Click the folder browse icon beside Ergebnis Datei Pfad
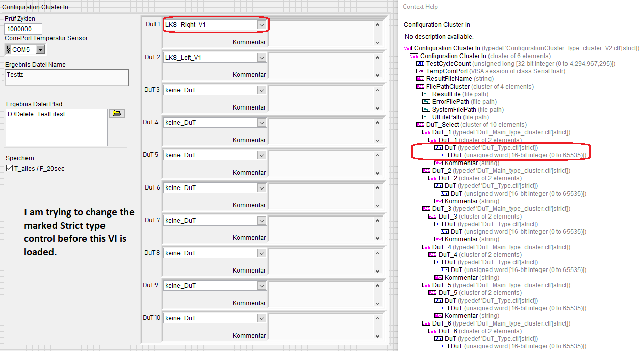644x351 pixels. click(118, 113)
